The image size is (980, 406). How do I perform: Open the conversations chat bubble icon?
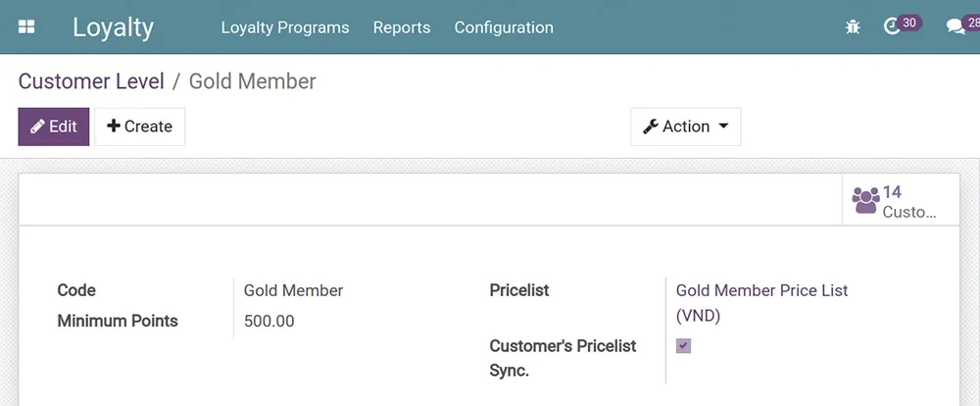(955, 27)
